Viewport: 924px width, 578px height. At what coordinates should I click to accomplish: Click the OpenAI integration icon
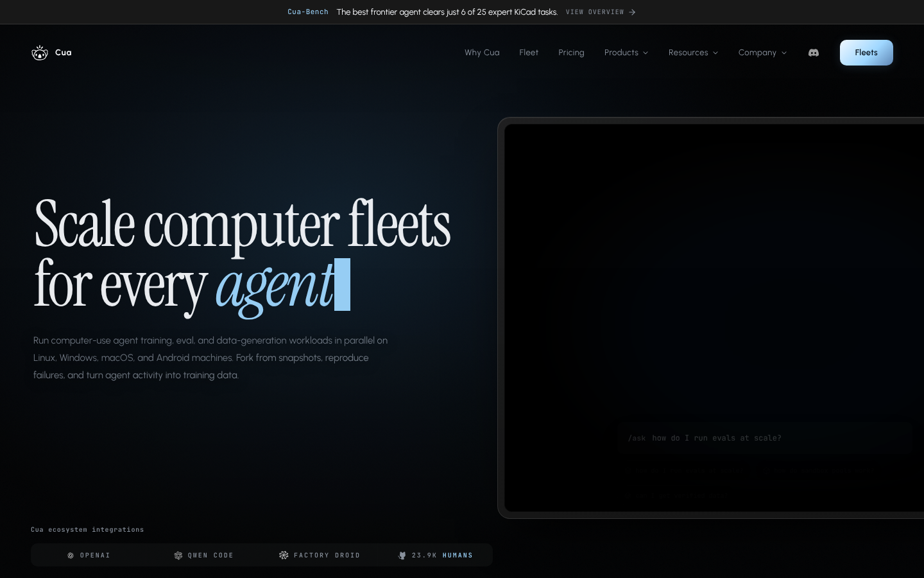(71, 556)
